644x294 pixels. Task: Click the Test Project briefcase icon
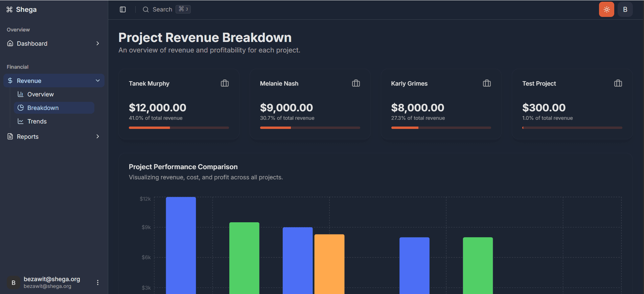click(x=618, y=83)
